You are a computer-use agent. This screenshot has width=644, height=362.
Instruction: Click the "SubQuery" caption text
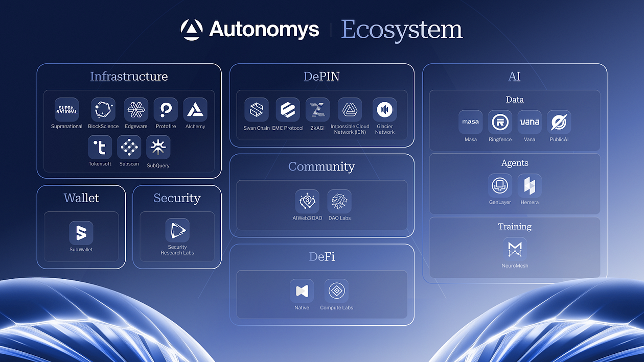(x=158, y=165)
